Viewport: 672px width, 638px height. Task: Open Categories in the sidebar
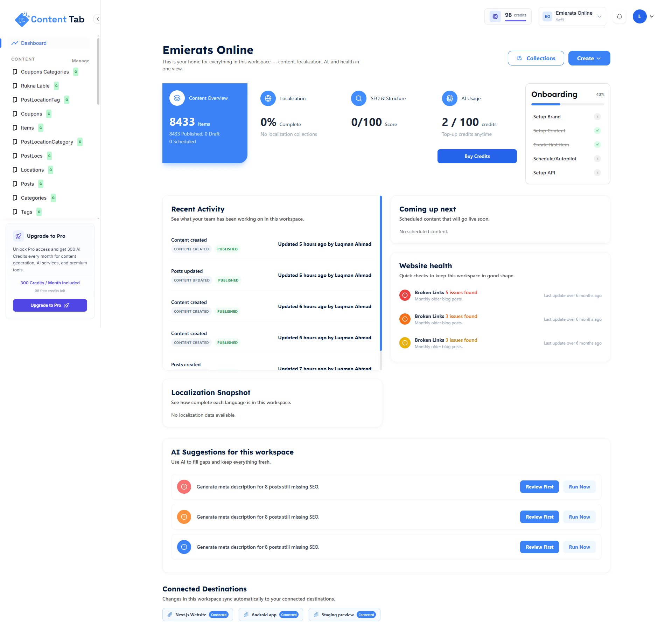point(34,198)
